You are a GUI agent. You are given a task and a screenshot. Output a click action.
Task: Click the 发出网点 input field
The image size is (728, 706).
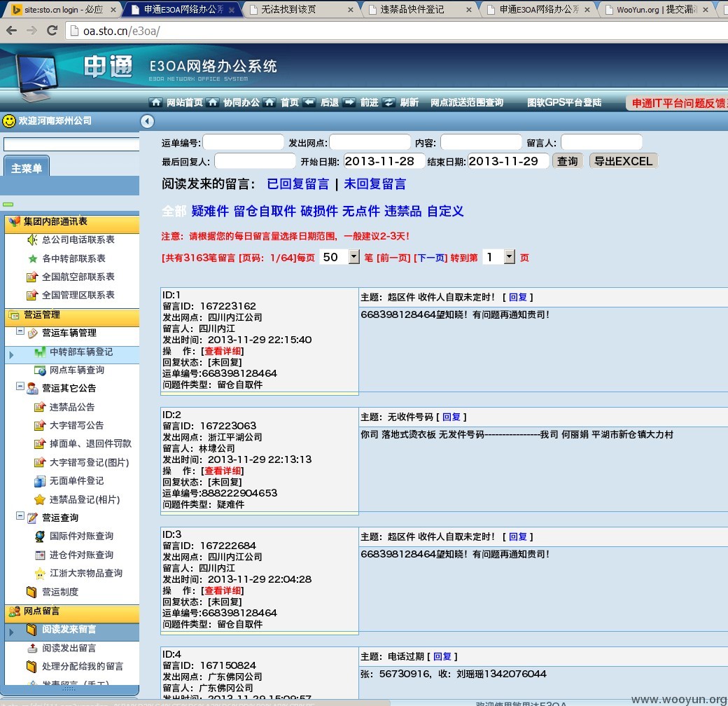(x=370, y=142)
